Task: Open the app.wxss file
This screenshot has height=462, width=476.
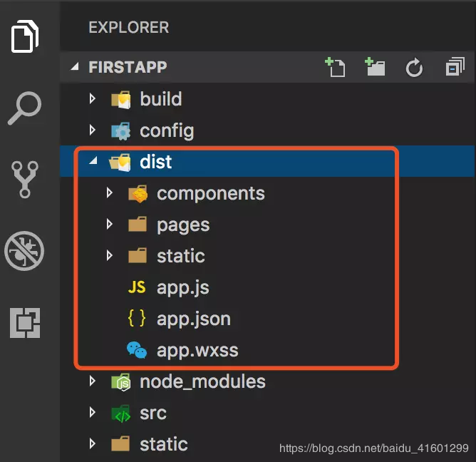Action: pyautogui.click(x=197, y=351)
